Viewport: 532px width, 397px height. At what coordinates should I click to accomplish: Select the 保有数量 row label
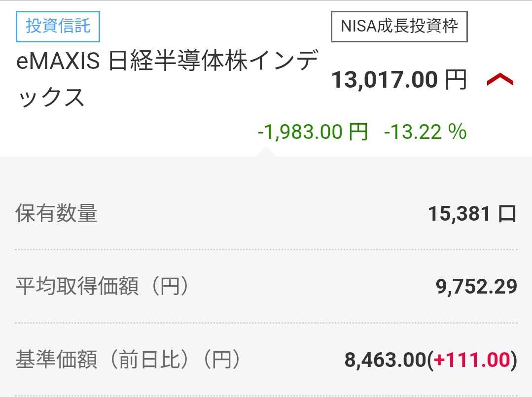pos(57,214)
